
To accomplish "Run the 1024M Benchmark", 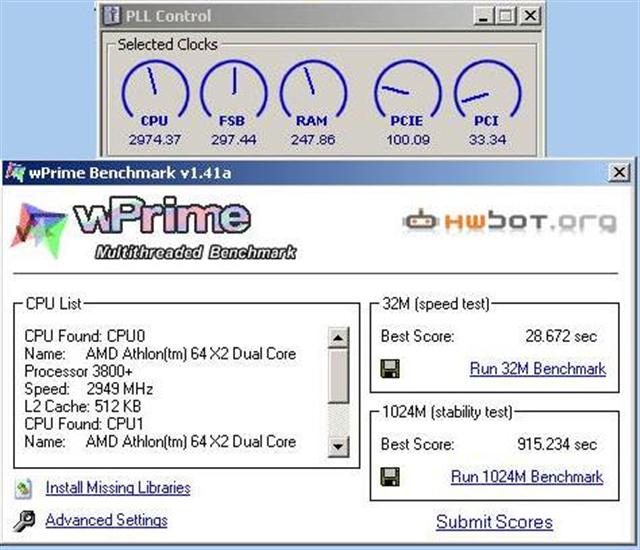I will coord(527,477).
